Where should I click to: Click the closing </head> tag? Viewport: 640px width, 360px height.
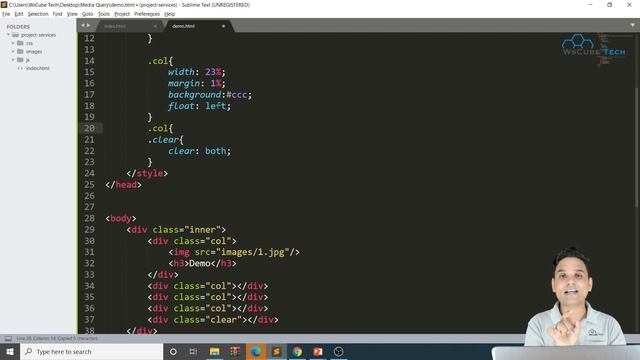(x=123, y=185)
